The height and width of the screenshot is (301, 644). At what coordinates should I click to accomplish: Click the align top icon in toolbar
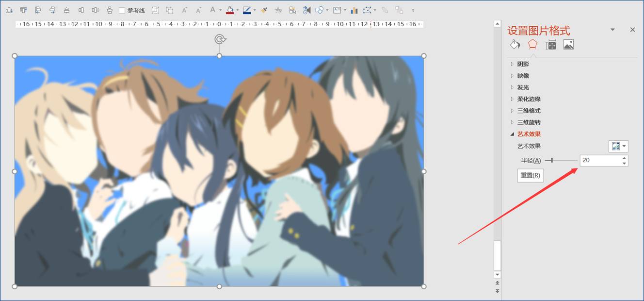(23, 10)
